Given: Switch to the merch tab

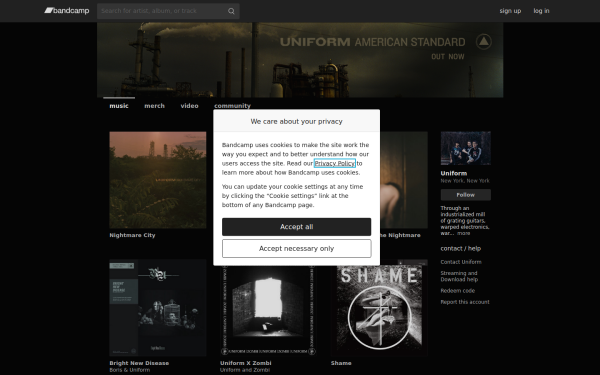Looking at the screenshot, I should 154,106.
